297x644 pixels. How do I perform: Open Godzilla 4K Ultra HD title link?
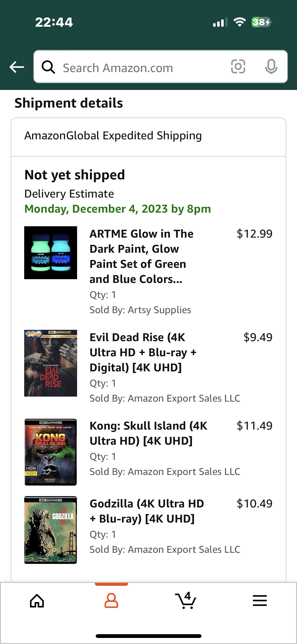click(x=147, y=511)
